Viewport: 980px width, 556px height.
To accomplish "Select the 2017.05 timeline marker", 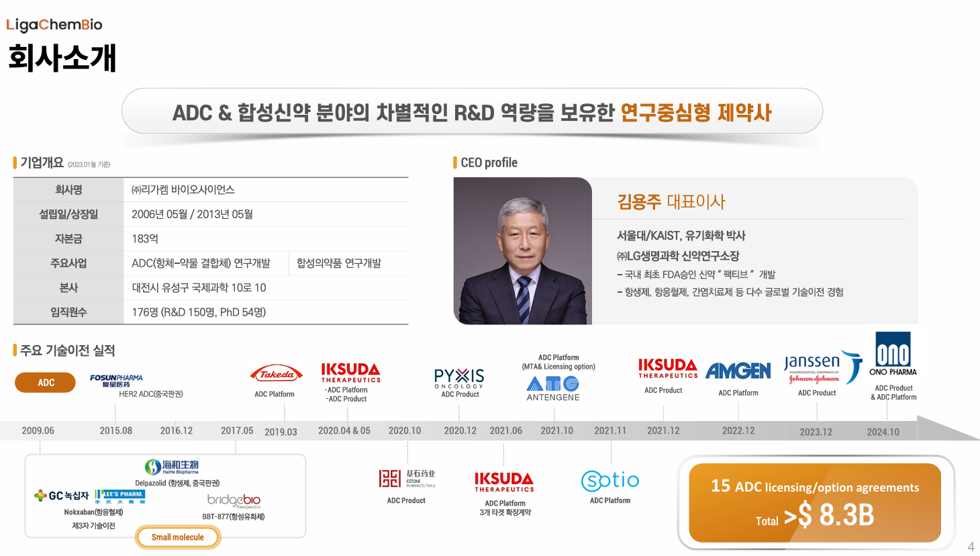I will 237,430.
